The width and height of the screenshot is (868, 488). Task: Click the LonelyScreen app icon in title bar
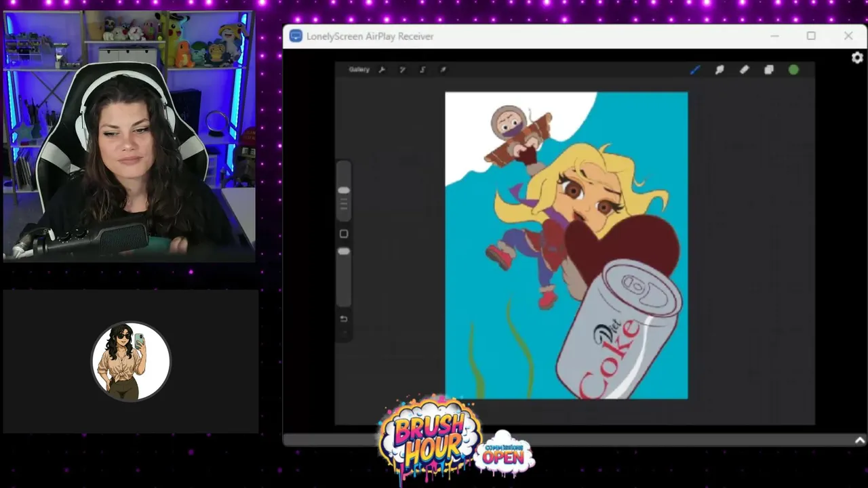tap(296, 36)
